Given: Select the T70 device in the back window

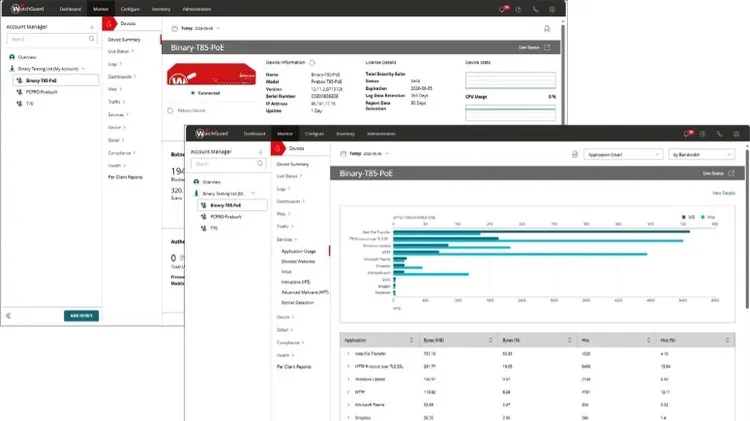Looking at the screenshot, I should [30, 103].
